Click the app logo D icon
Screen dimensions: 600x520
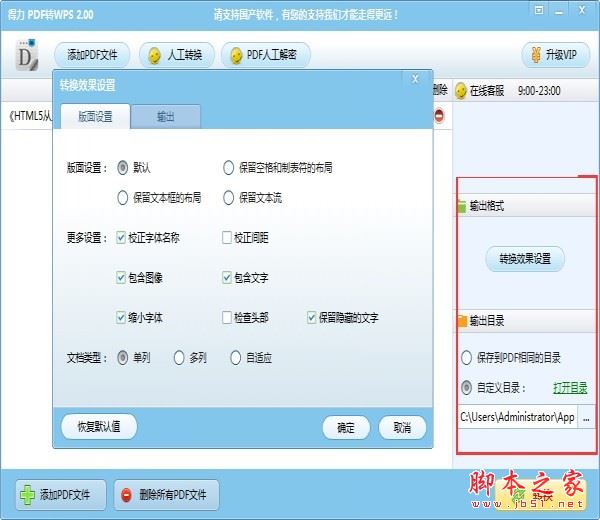tap(27, 55)
